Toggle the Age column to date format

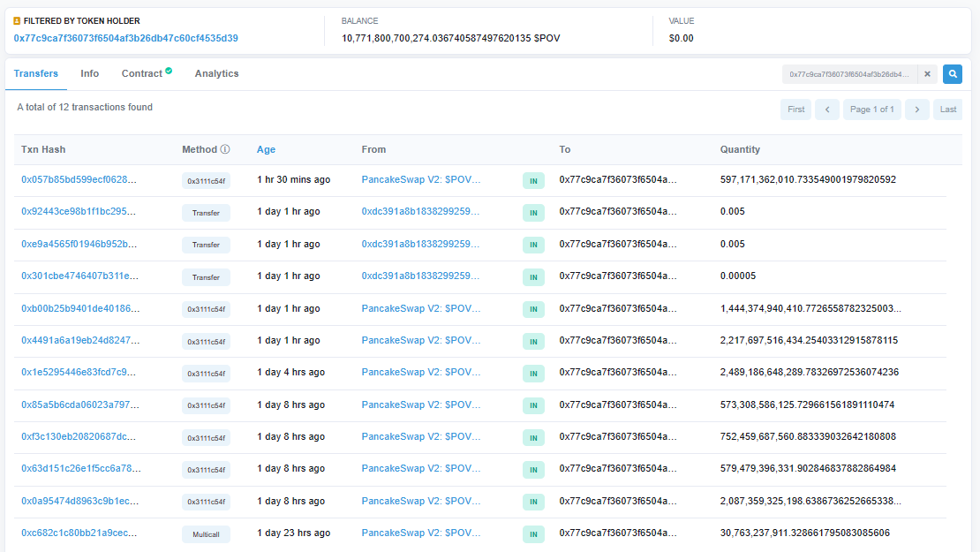coord(266,149)
